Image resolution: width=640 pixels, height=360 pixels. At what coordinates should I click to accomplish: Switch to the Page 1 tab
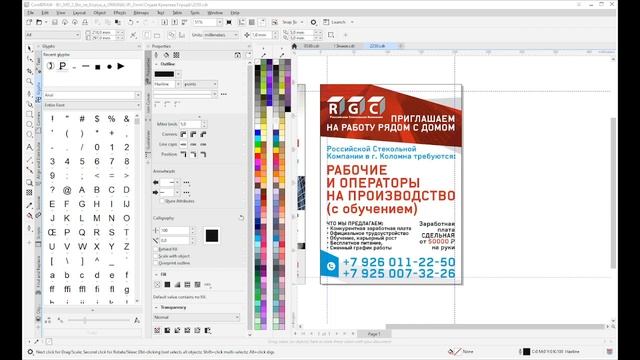(x=374, y=334)
